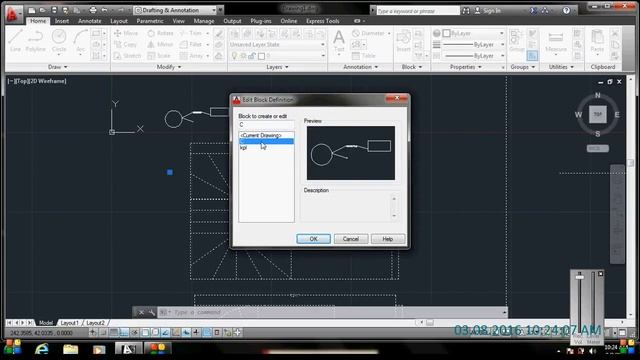Open the Drafting & Annotation workspace dropdown
Image resolution: width=640 pixels, height=360 pixels.
click(176, 10)
